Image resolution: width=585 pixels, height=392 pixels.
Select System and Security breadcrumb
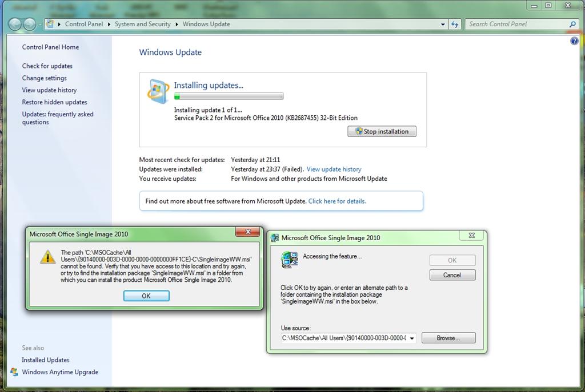[142, 24]
